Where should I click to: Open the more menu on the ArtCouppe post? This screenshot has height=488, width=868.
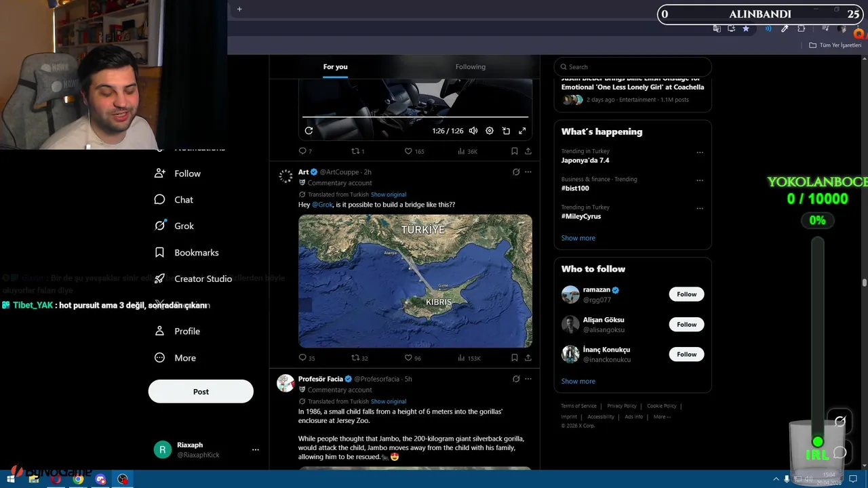pos(528,172)
